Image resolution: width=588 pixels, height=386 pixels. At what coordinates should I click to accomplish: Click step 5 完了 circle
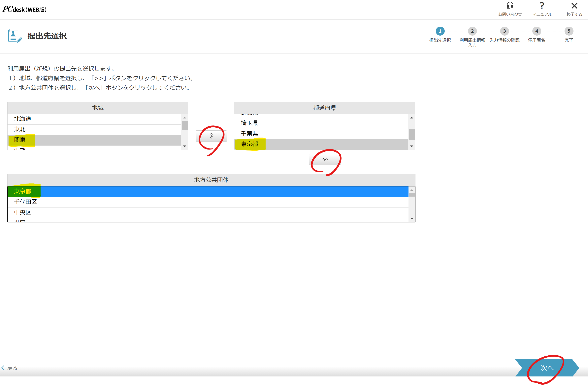569,31
